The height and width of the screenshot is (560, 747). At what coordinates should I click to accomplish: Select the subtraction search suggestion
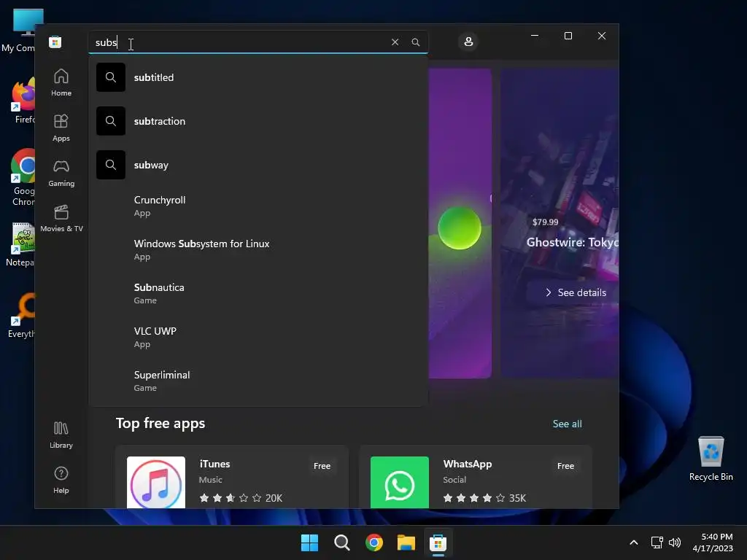pos(258,121)
